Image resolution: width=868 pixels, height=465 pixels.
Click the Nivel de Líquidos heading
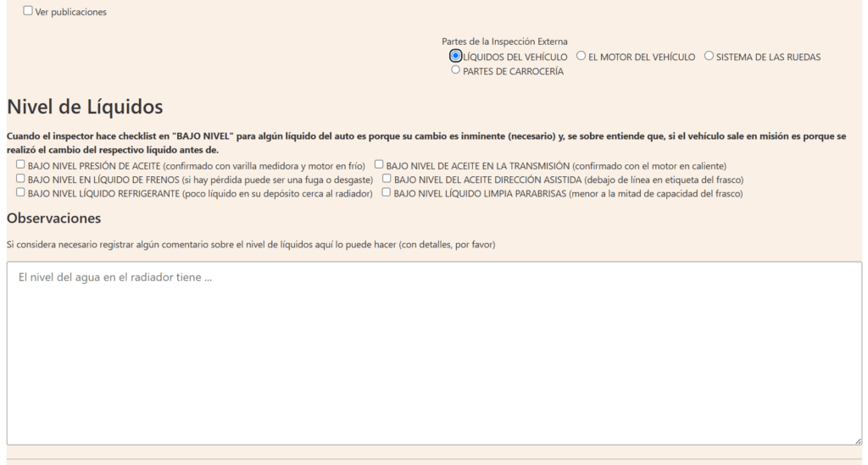coord(85,107)
